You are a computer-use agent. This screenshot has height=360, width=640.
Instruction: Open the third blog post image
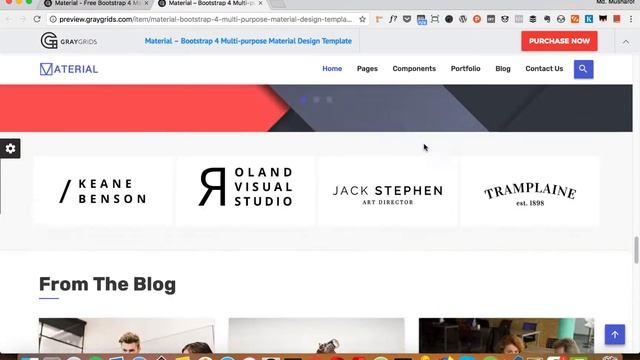tap(506, 336)
